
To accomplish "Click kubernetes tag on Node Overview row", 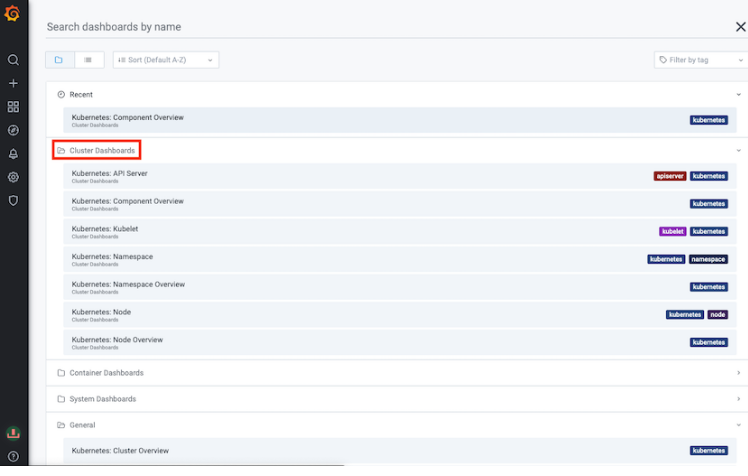I will point(708,342).
